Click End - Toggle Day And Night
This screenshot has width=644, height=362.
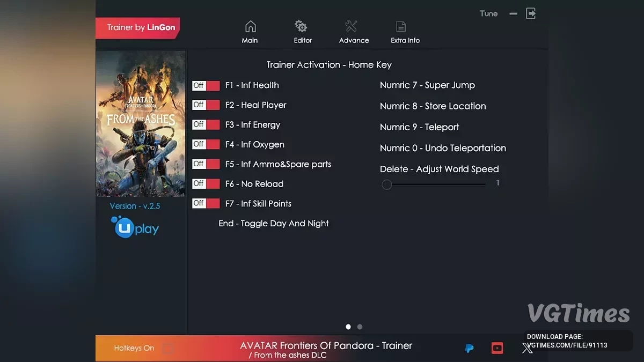click(x=274, y=224)
